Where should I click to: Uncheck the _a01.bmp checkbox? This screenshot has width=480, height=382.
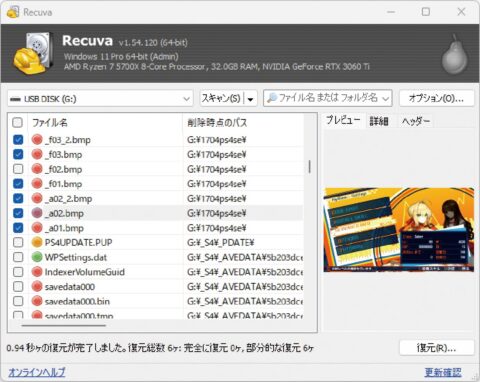pos(18,228)
